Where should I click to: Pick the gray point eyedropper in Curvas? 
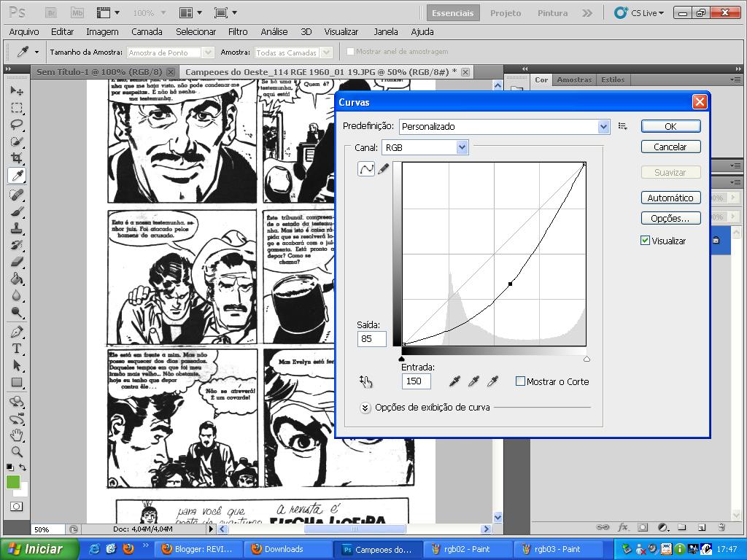tap(473, 381)
